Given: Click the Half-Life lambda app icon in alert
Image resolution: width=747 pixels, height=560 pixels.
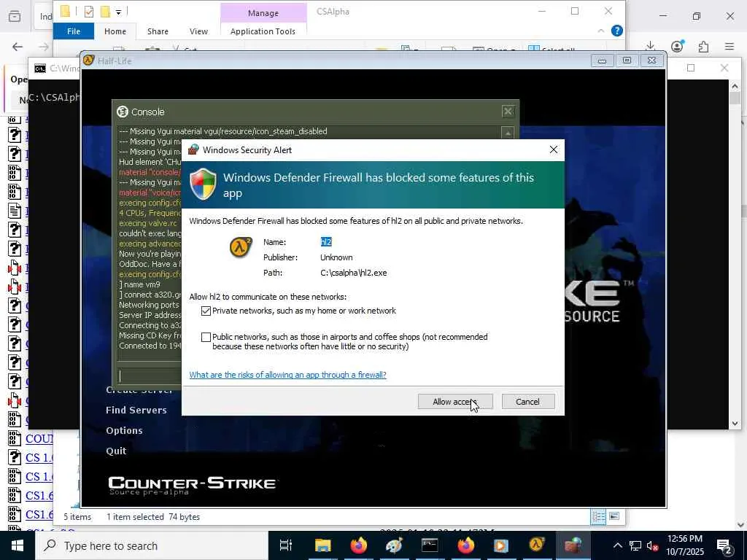Looking at the screenshot, I should pyautogui.click(x=241, y=247).
